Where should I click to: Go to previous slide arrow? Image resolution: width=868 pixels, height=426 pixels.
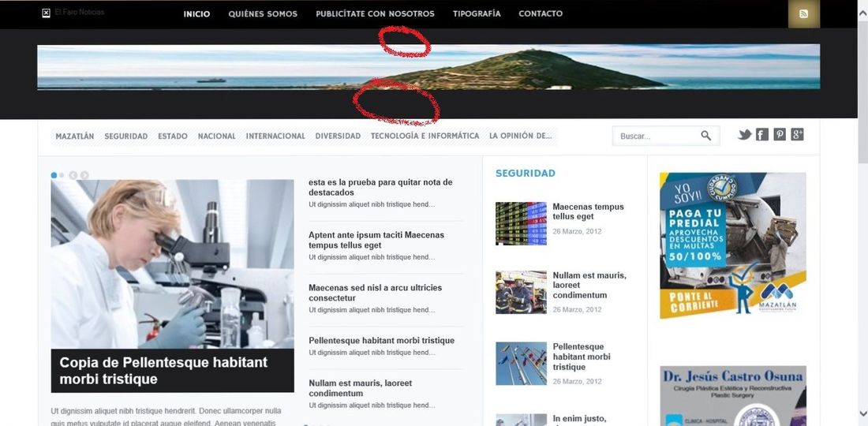coord(73,175)
